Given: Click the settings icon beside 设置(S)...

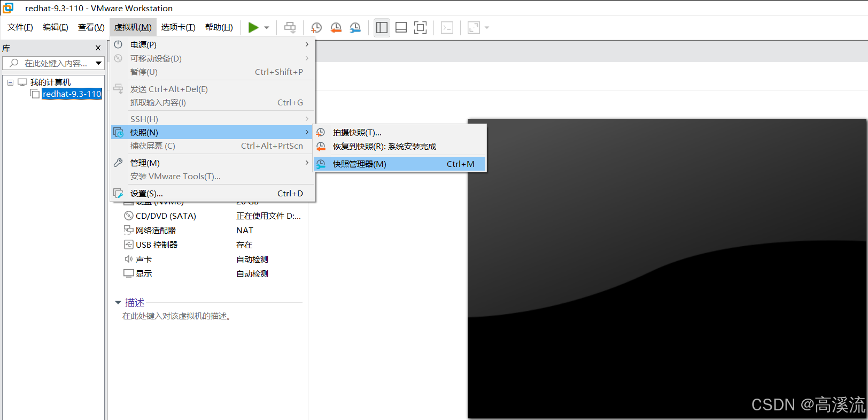Looking at the screenshot, I should point(118,193).
